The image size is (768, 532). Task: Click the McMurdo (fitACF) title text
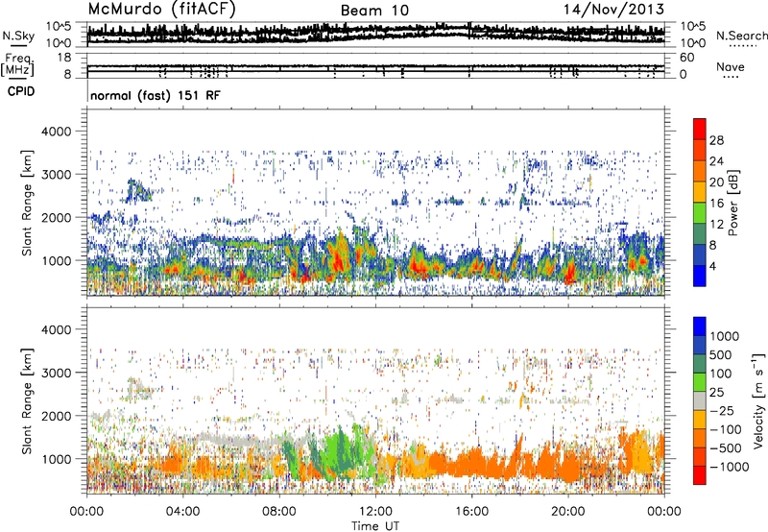[161, 10]
